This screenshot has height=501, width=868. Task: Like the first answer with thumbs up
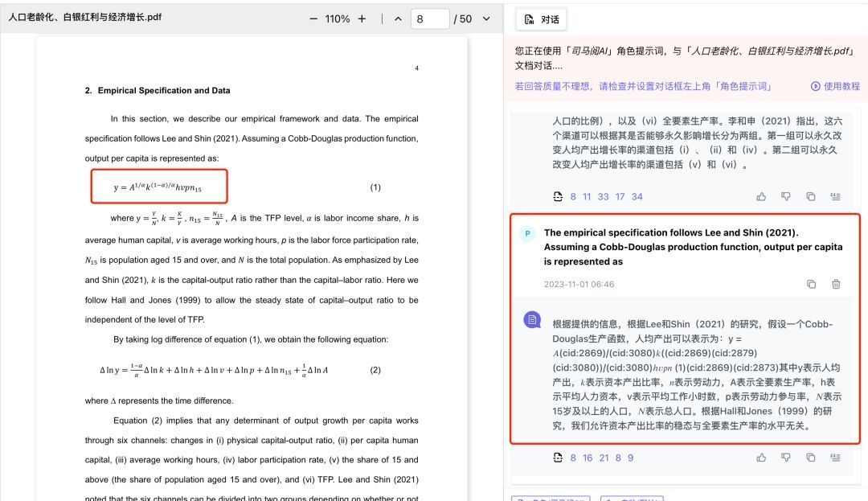pos(762,196)
